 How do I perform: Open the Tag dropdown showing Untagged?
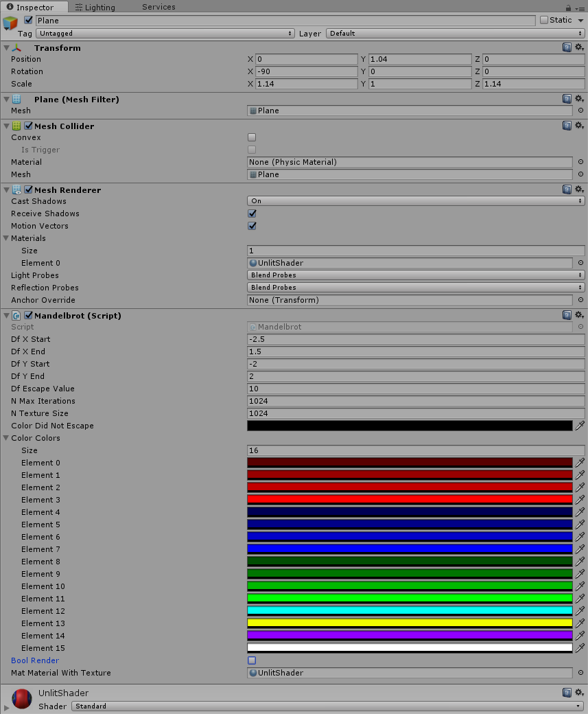pos(165,33)
